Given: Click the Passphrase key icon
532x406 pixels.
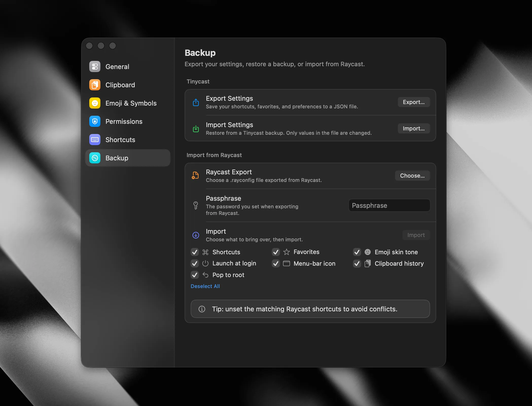Looking at the screenshot, I should [x=196, y=205].
